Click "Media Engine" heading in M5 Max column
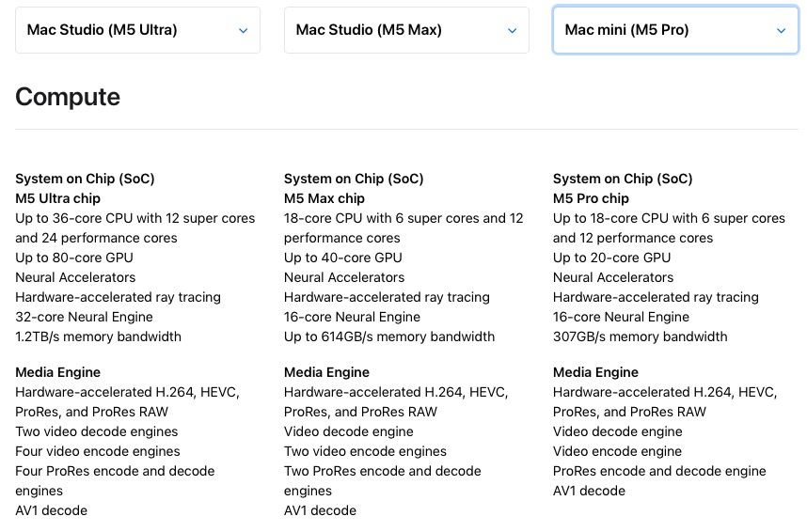 326,372
